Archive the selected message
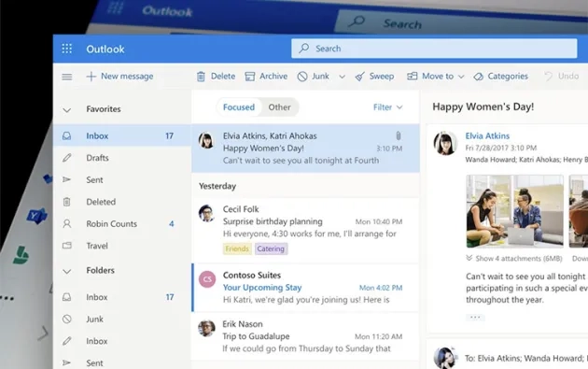 pyautogui.click(x=266, y=77)
